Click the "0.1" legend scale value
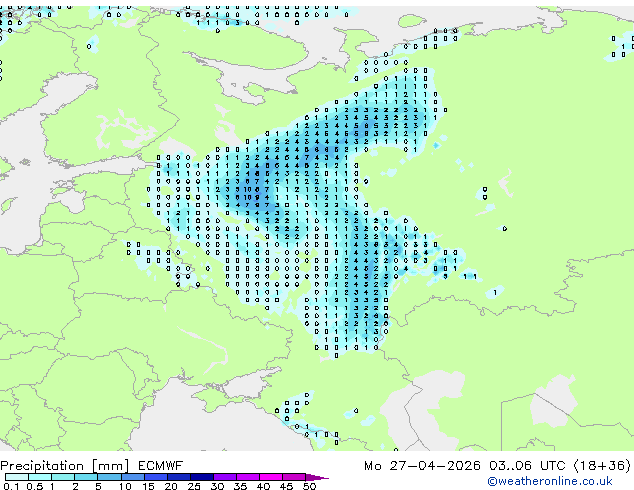 pos(11,486)
